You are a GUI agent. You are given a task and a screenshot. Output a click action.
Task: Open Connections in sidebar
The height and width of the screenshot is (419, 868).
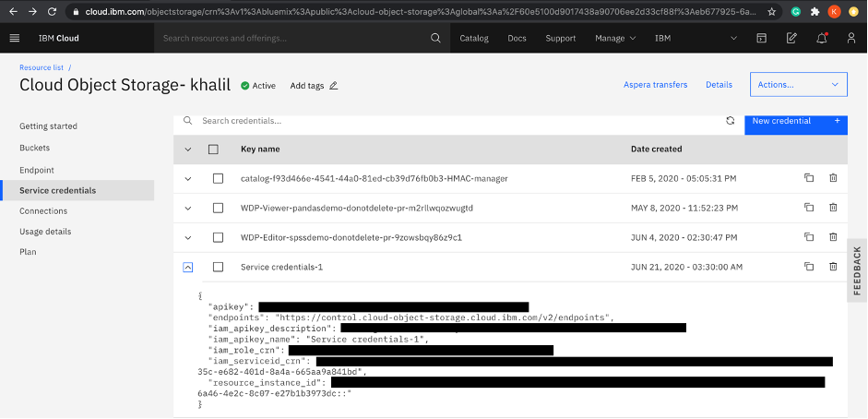[43, 210]
